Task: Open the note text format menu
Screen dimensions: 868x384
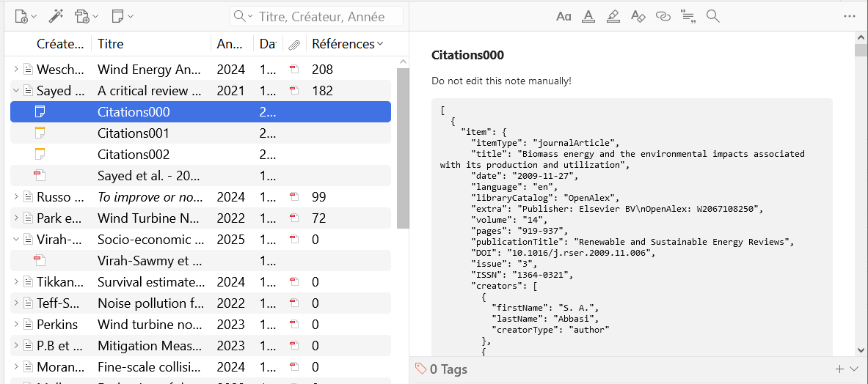Action: pyautogui.click(x=564, y=16)
